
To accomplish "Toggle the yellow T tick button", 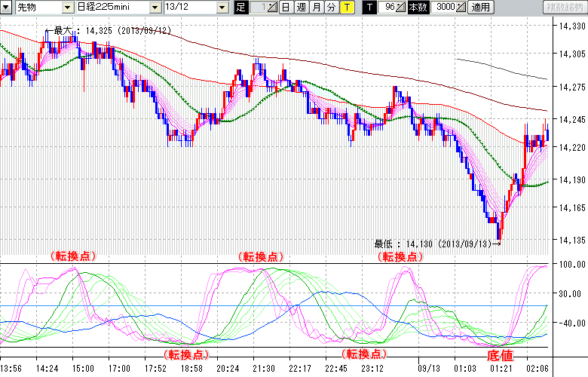I will (346, 8).
